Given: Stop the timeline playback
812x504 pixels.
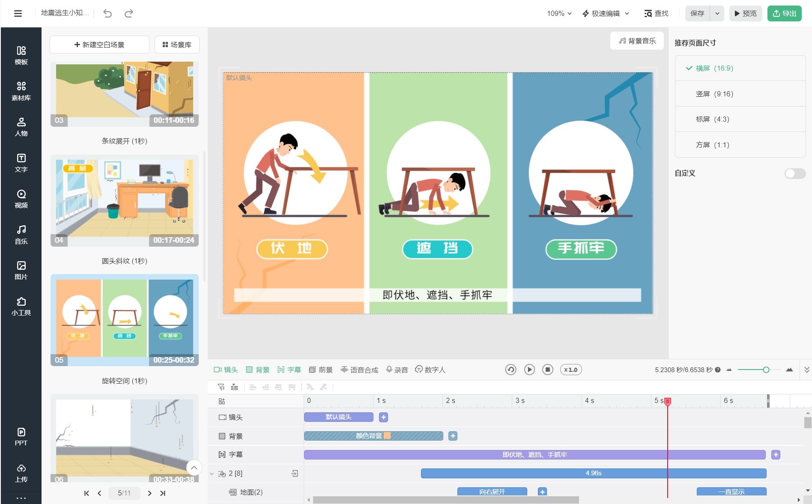Looking at the screenshot, I should [548, 370].
